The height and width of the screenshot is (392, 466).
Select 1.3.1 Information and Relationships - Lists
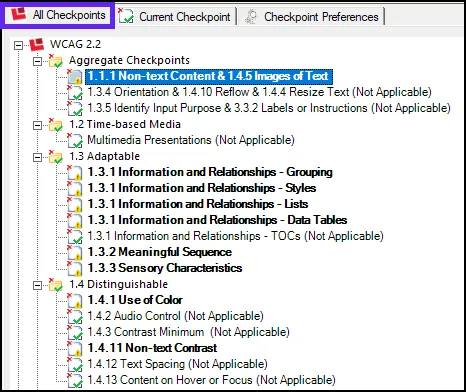tap(198, 204)
